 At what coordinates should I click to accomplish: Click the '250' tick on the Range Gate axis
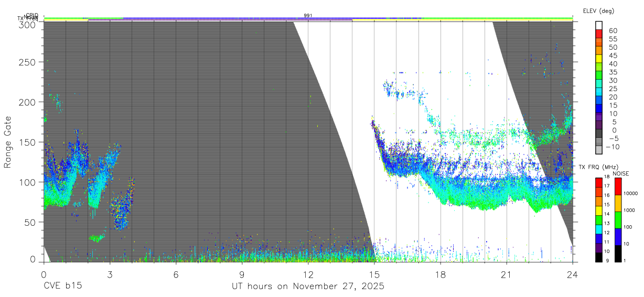27,62
